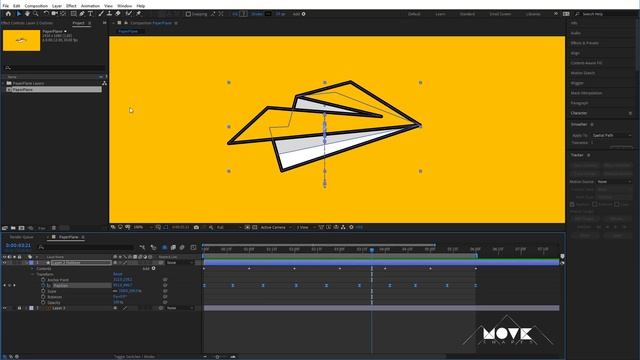
Task: Open the Animation menu
Action: click(x=90, y=6)
